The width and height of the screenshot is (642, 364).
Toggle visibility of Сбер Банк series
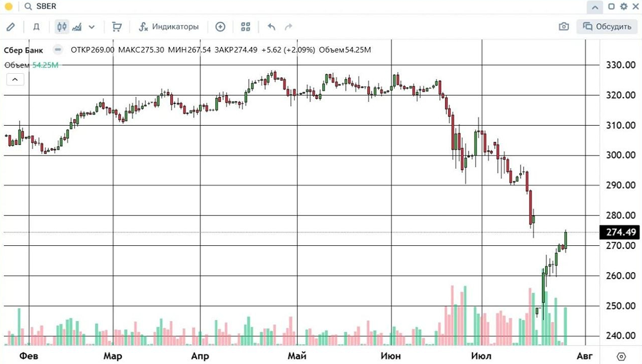58,49
